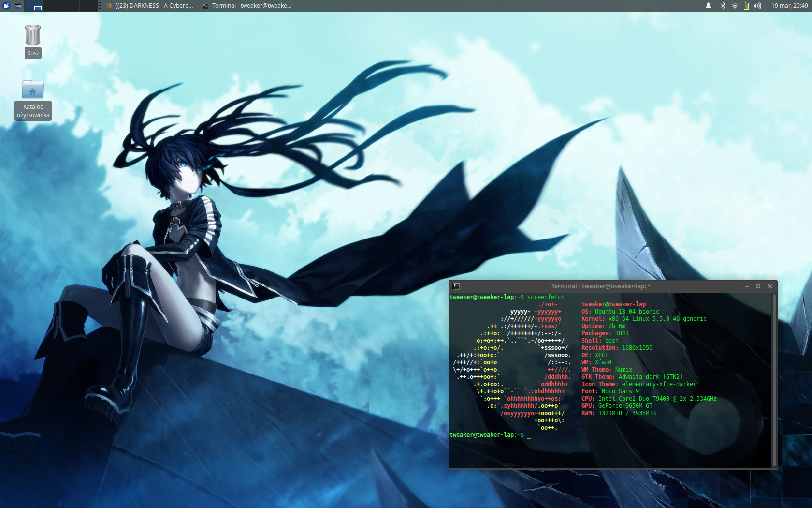Switch to the second workspace in pager
The height and width of the screenshot is (508, 812).
(x=52, y=6)
